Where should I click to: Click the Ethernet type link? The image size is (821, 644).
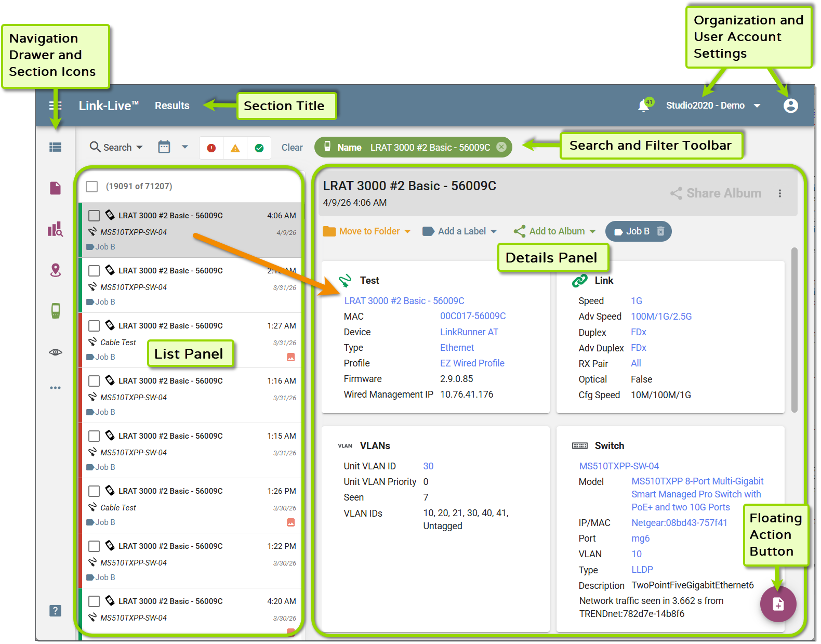click(457, 348)
